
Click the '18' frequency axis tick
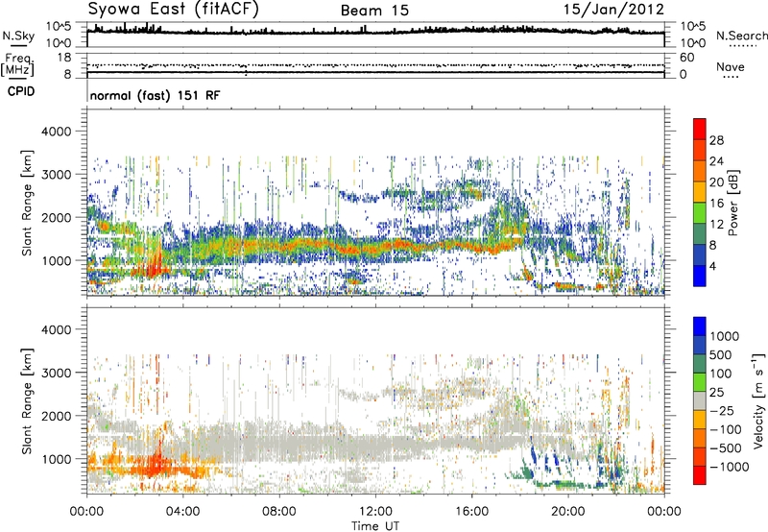[64, 58]
